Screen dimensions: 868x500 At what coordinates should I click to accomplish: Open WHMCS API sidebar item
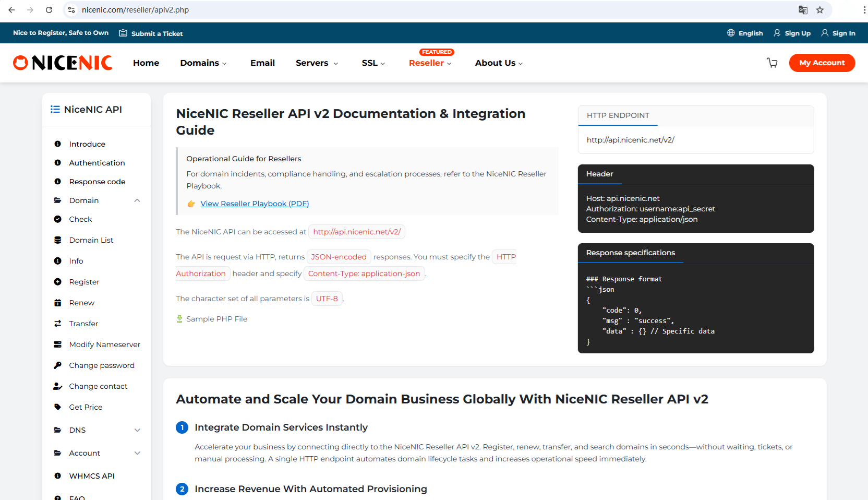[x=92, y=476]
